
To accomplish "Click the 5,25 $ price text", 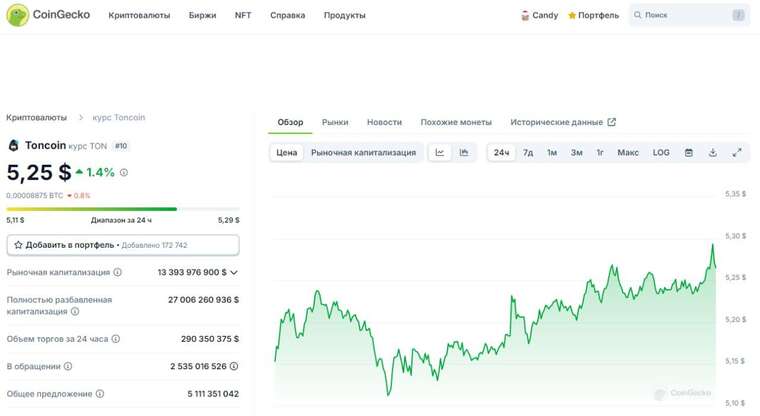I will 39,173.
